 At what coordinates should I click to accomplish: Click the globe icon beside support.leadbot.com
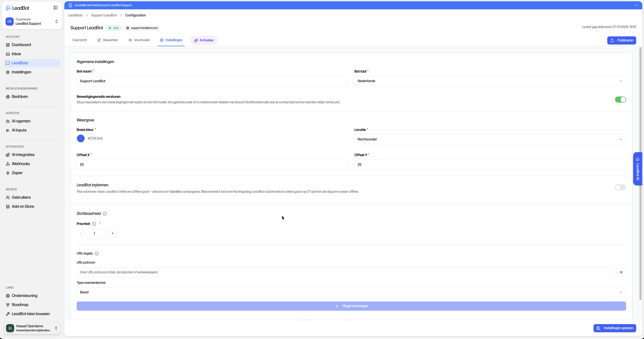[127, 28]
